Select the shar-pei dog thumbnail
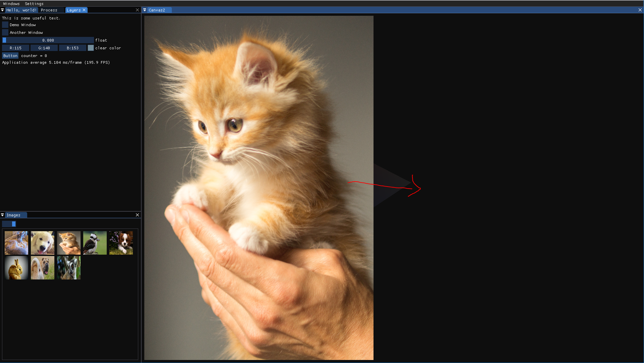 pyautogui.click(x=43, y=268)
